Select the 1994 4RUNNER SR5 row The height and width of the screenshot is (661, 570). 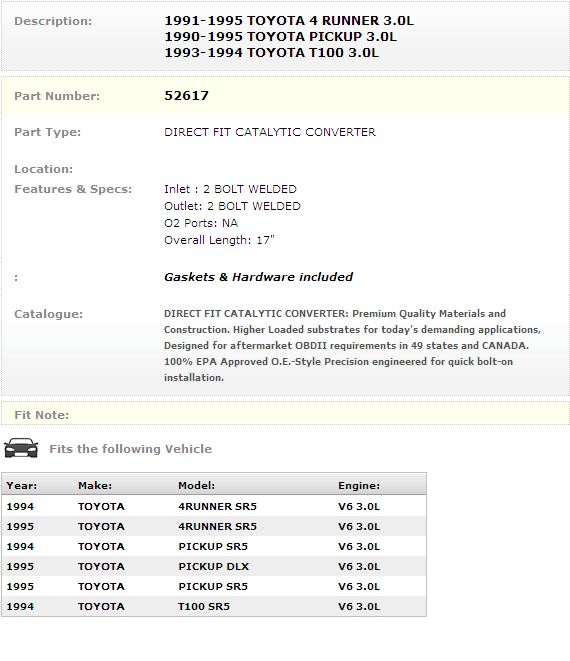[x=214, y=506]
